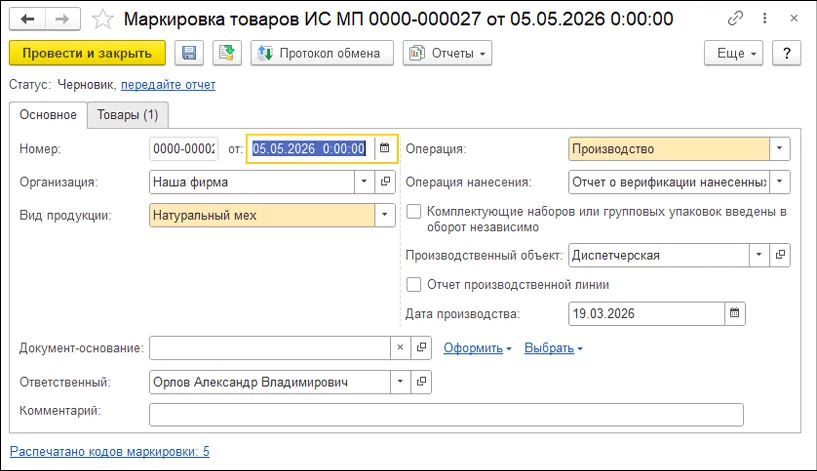Open the Еще menu
The width and height of the screenshot is (817, 471).
(733, 53)
